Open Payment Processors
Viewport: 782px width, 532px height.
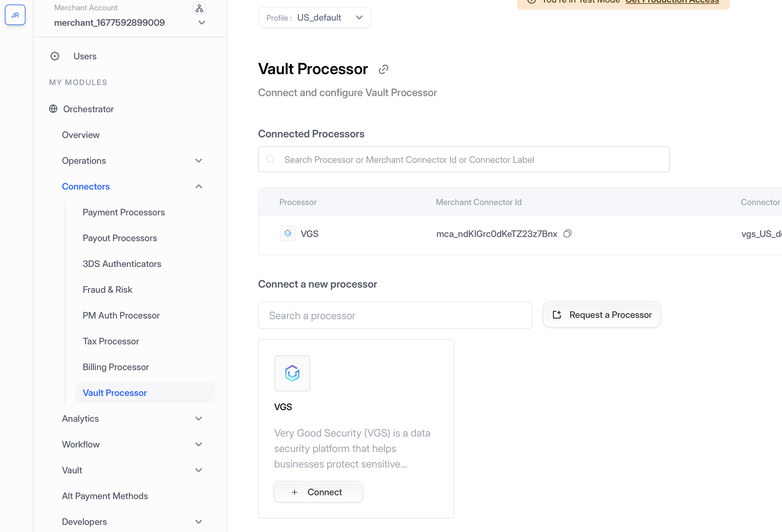124,212
